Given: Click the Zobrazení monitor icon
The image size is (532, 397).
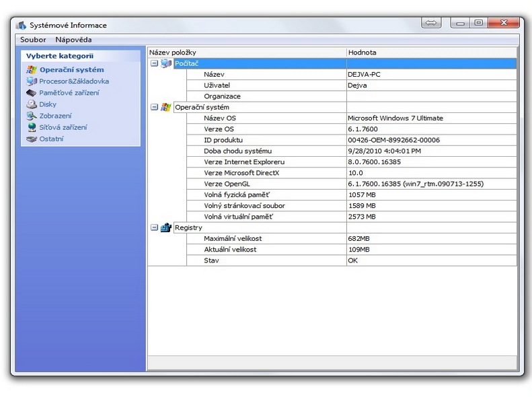Looking at the screenshot, I should [x=32, y=116].
